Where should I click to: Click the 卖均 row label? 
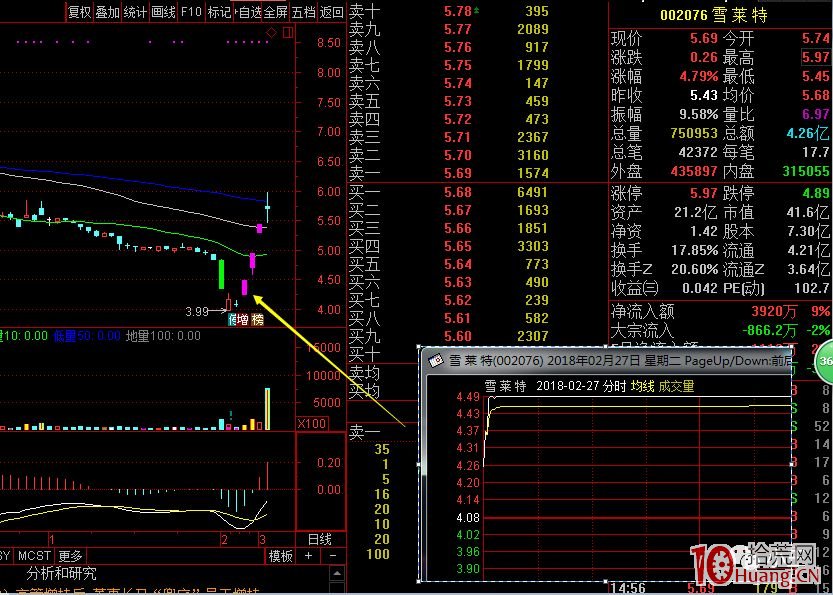click(x=364, y=373)
